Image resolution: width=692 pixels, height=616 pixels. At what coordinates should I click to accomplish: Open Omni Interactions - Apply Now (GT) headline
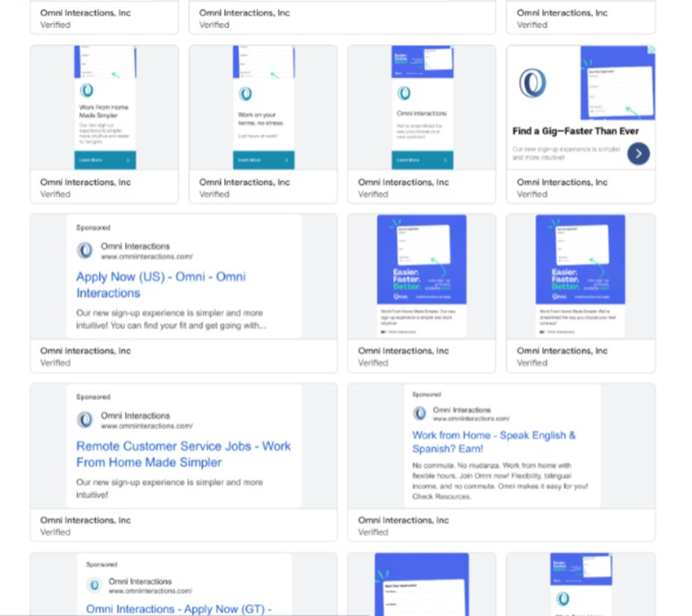179,609
